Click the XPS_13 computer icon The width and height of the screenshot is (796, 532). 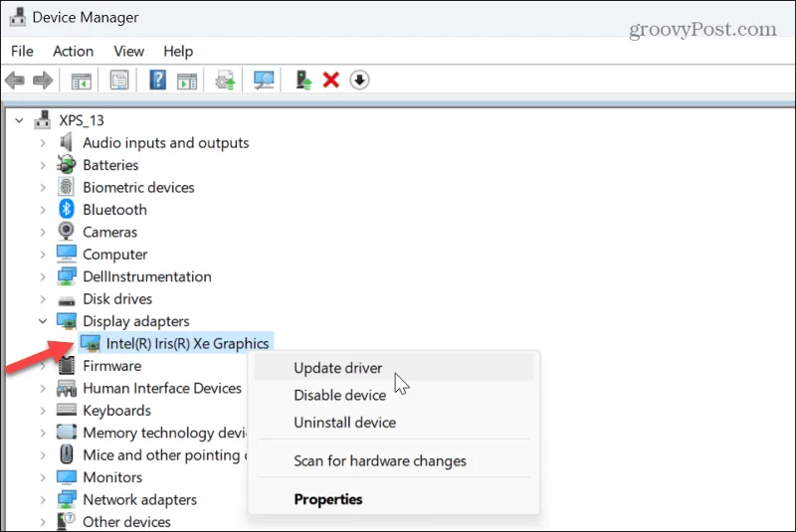tap(43, 120)
